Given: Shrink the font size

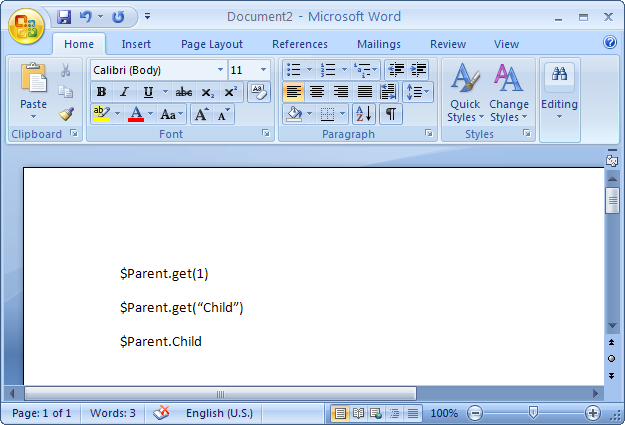Looking at the screenshot, I should pos(223,115).
